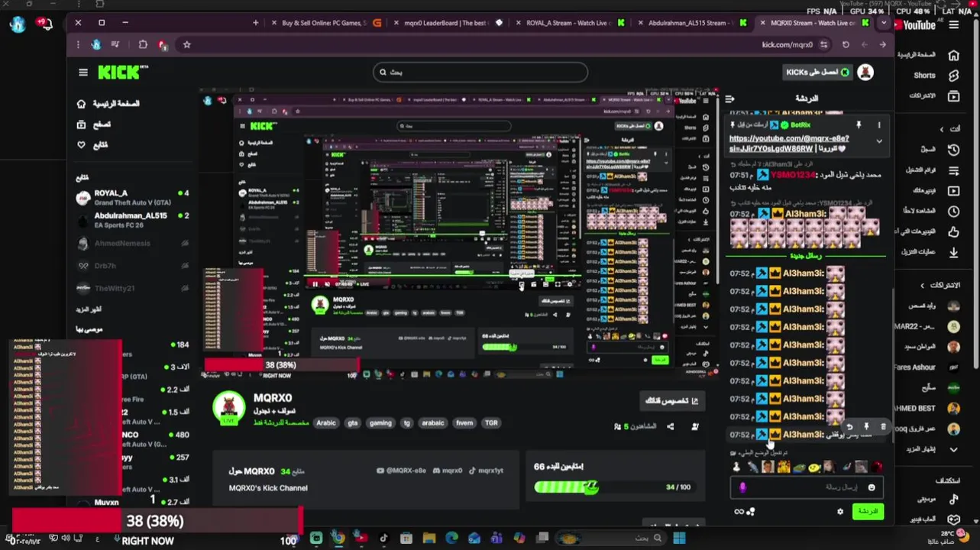Select the Arabic stream tag
980x550 pixels.
tap(326, 423)
